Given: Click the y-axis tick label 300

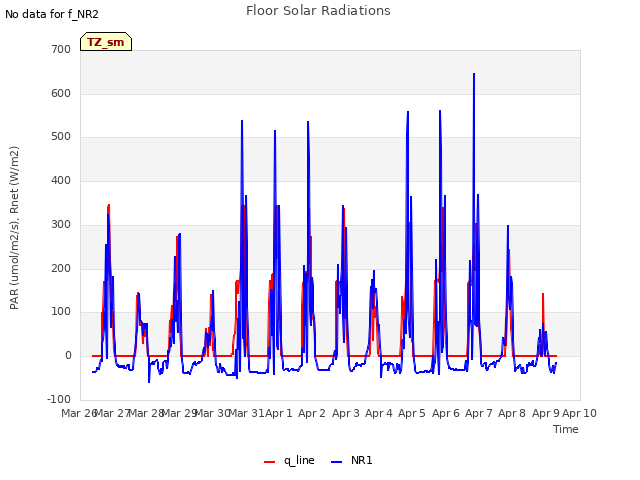Looking at the screenshot, I should [61, 224].
